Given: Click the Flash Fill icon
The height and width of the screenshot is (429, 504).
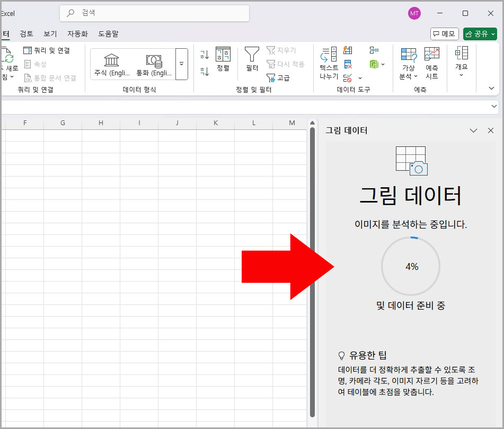Looking at the screenshot, I should coord(348,50).
